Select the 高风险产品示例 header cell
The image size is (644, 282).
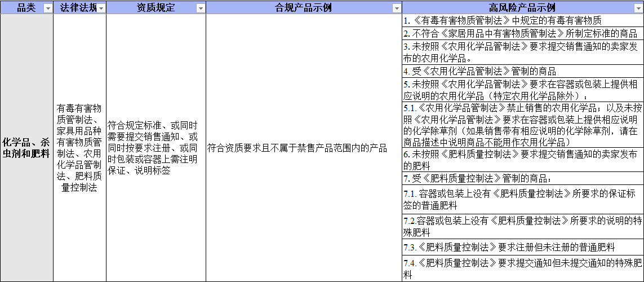[x=523, y=8]
